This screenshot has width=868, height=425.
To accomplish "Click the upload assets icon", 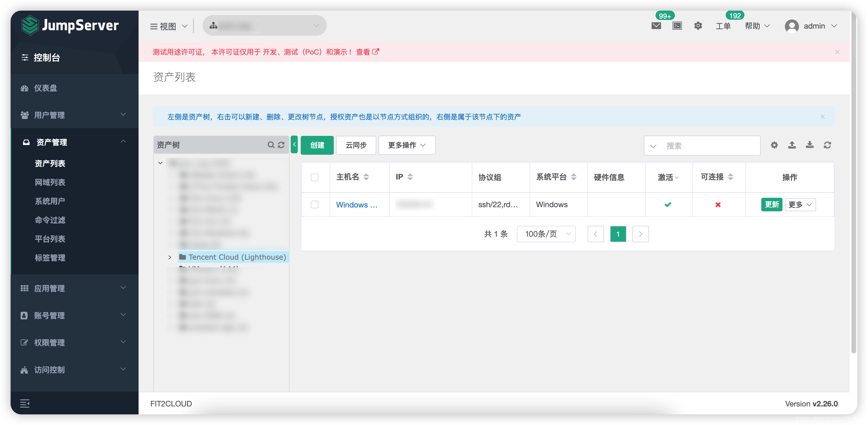I will click(792, 146).
